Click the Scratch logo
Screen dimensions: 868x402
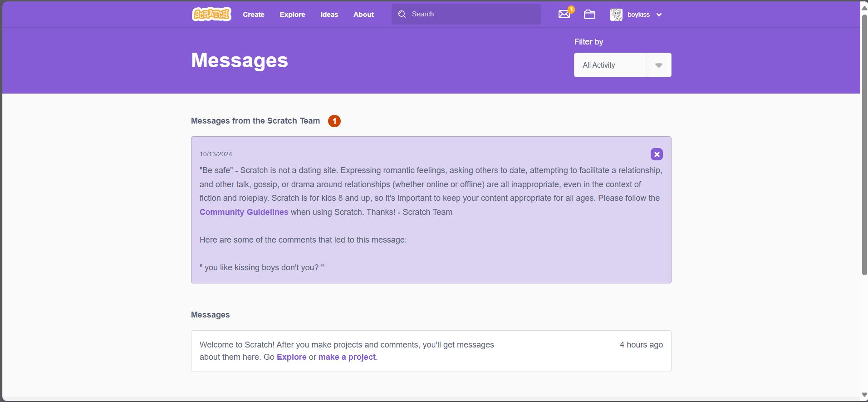pyautogui.click(x=211, y=14)
